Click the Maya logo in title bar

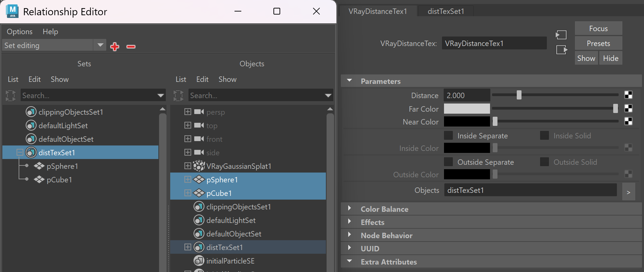click(x=12, y=11)
